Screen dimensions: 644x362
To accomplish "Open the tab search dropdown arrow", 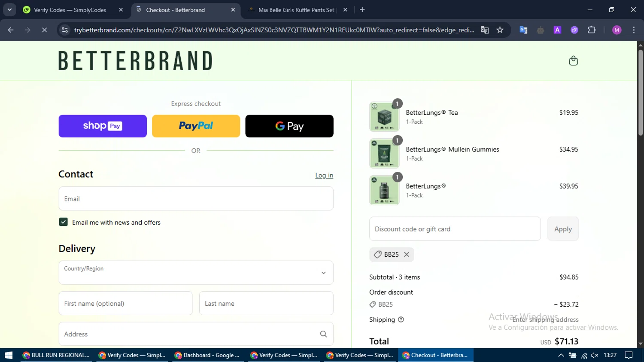I will click(9, 10).
